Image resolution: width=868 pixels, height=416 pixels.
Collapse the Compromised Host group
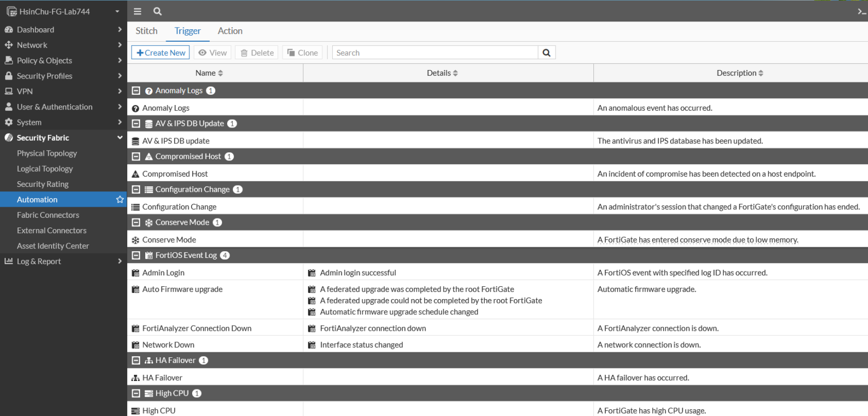coord(136,156)
